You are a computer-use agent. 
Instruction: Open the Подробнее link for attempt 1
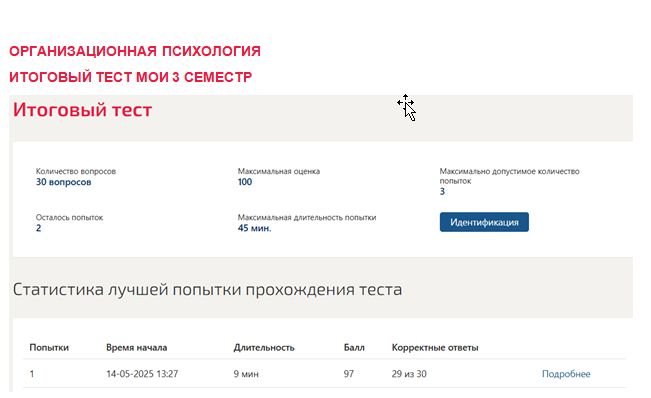566,374
